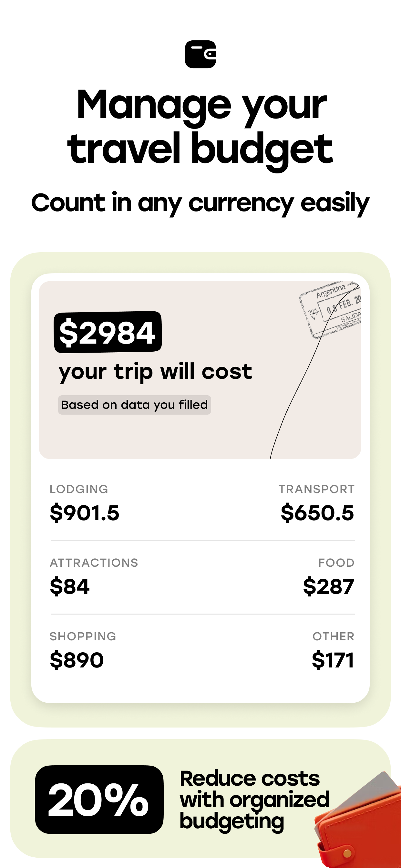This screenshot has width=401, height=868.
Task: Select the $2984 total cost badge
Action: 108,332
